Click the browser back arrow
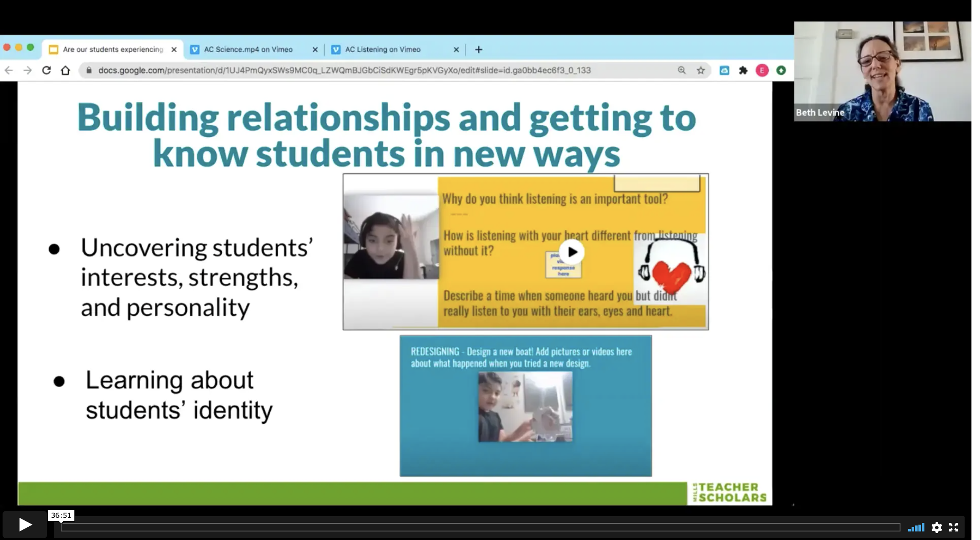 pos(9,70)
